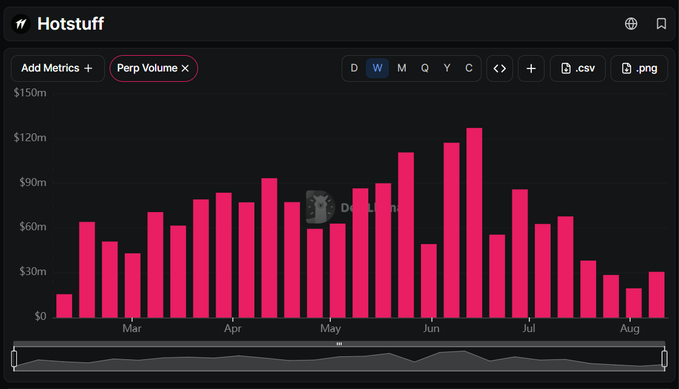679x389 pixels.
Task: Click the first, shortest bar before March
Action: click(x=64, y=306)
